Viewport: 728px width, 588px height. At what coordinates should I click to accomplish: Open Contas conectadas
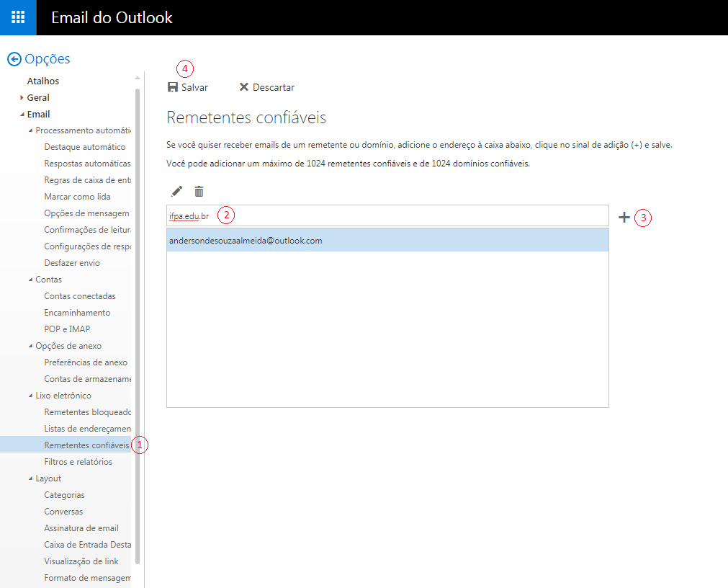pos(80,296)
